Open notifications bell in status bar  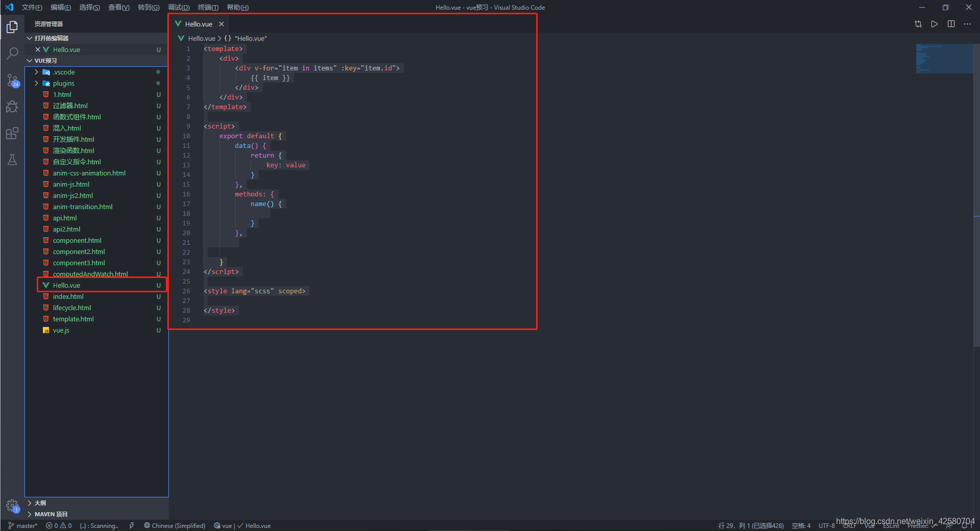(965, 525)
